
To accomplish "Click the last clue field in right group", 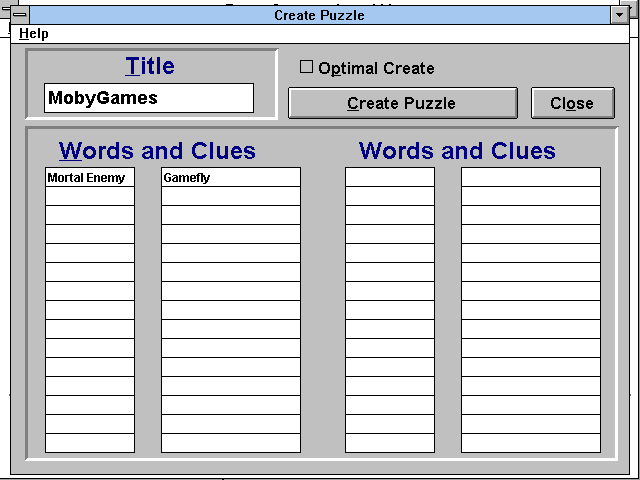I will tap(530, 442).
